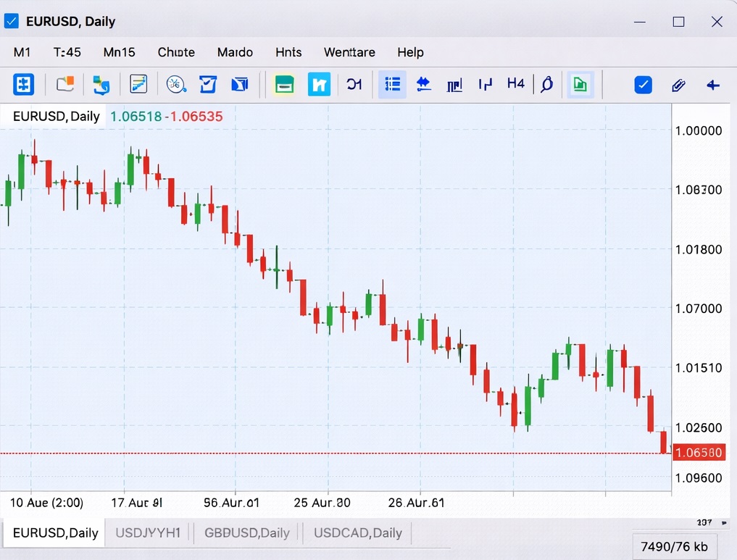Open the T:45 menu
737x560 pixels.
pos(67,52)
